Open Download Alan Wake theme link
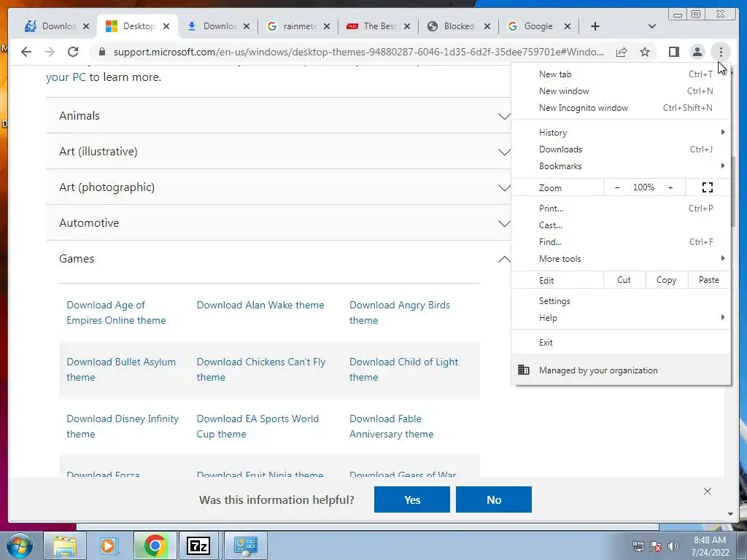This screenshot has height=560, width=747. pos(260,306)
